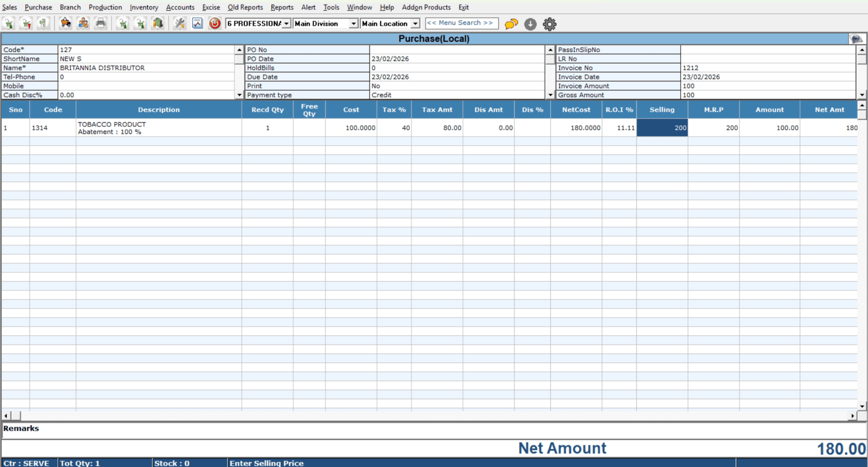Click down arrow in PO details panel
The height and width of the screenshot is (467, 868).
click(550, 95)
